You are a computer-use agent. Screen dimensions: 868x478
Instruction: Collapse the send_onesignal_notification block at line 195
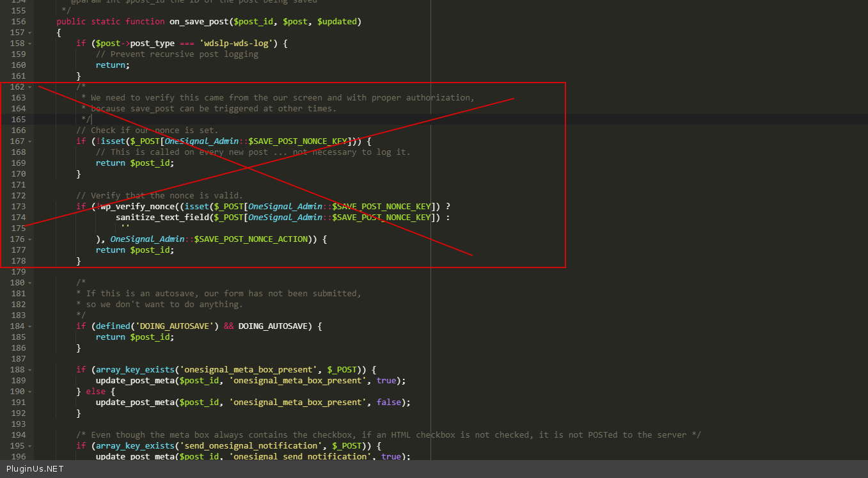(x=30, y=446)
